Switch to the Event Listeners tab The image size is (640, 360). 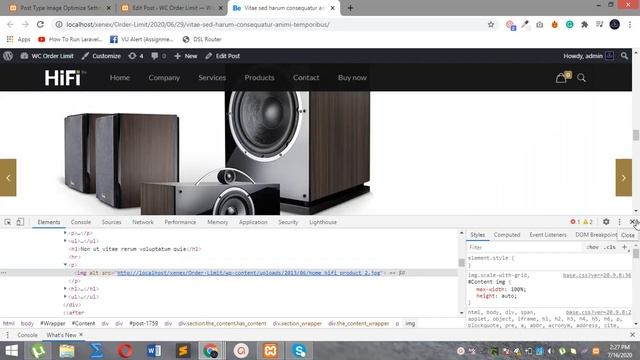[548, 235]
